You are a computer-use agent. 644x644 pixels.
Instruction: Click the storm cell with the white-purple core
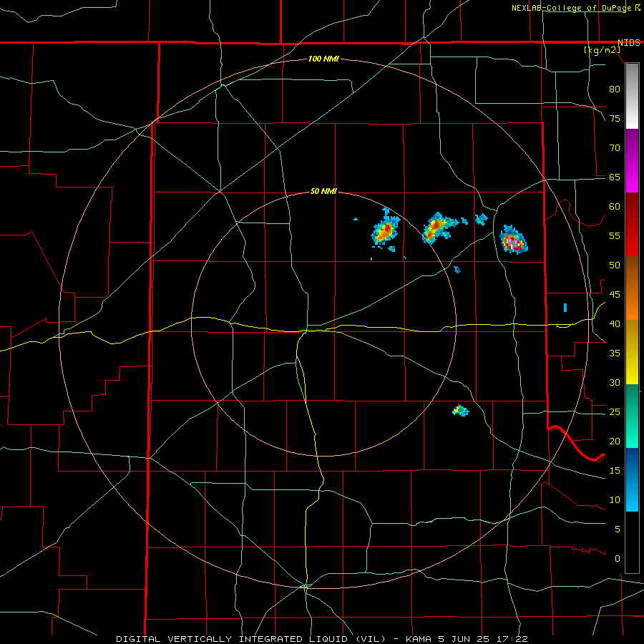point(513,240)
